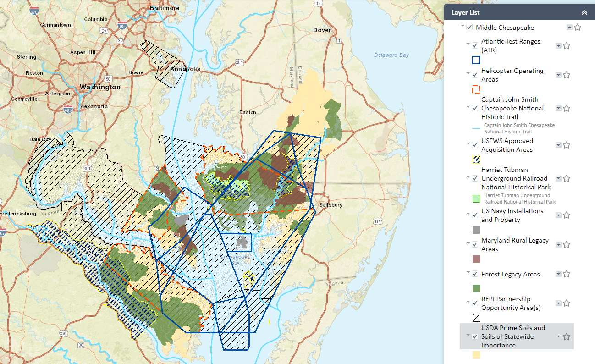Open options dropdown for Atlantic Test Ranges
Screen dimensions: 595x364
pyautogui.click(x=558, y=46)
